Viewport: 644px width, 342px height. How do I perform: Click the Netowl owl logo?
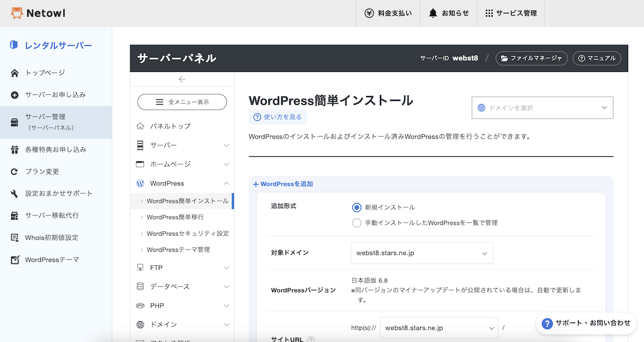click(x=17, y=13)
